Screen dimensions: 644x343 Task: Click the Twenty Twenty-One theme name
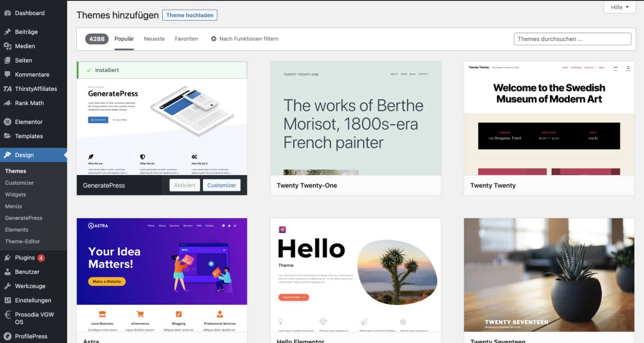(x=307, y=185)
